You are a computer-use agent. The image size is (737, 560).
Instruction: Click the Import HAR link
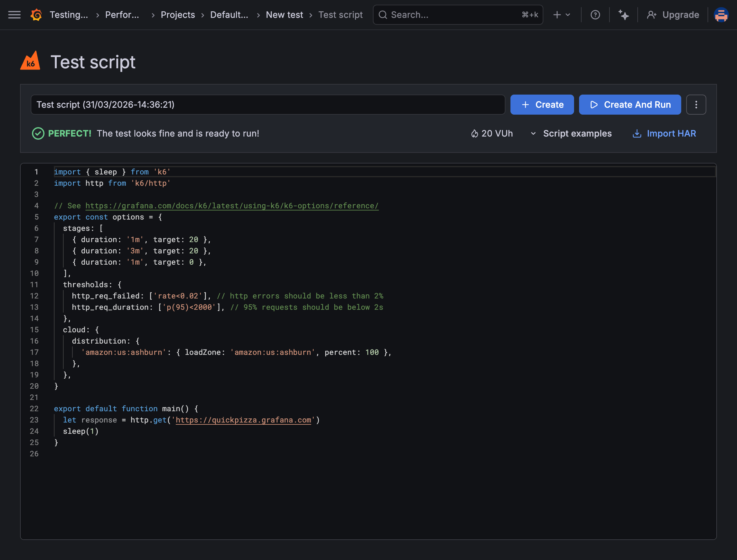click(671, 133)
